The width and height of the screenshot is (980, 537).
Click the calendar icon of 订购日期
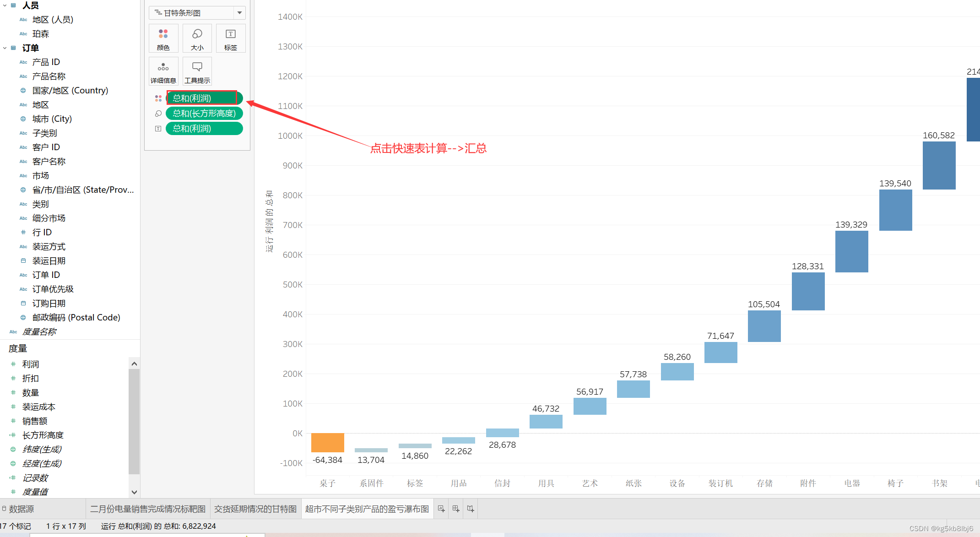[23, 304]
